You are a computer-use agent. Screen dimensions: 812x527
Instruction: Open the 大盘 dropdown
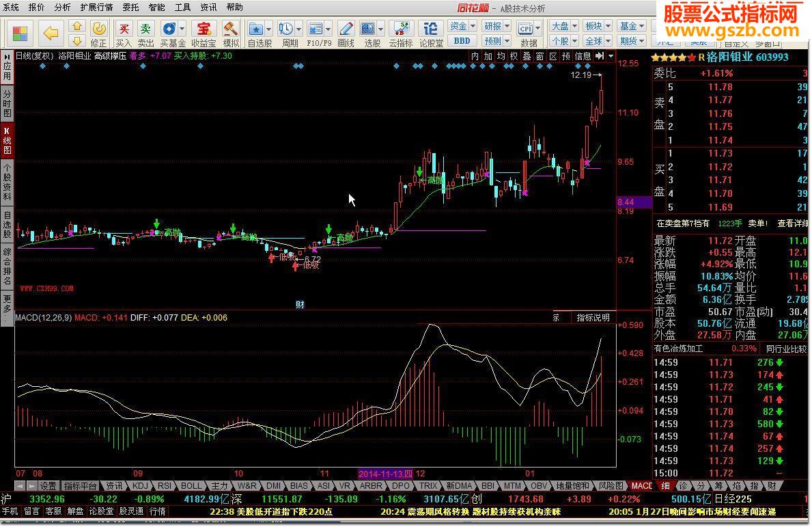tap(564, 26)
